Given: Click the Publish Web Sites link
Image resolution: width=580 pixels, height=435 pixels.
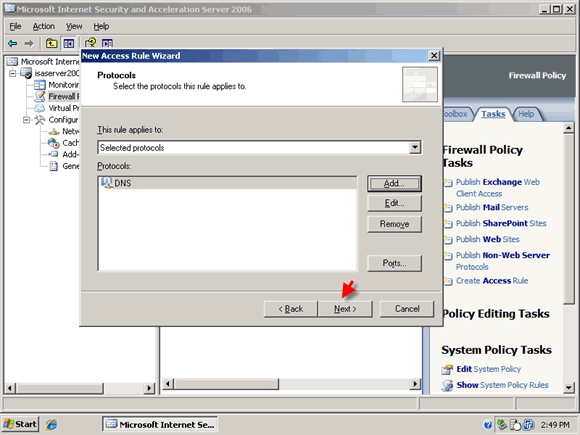Looking at the screenshot, I should click(488, 239).
